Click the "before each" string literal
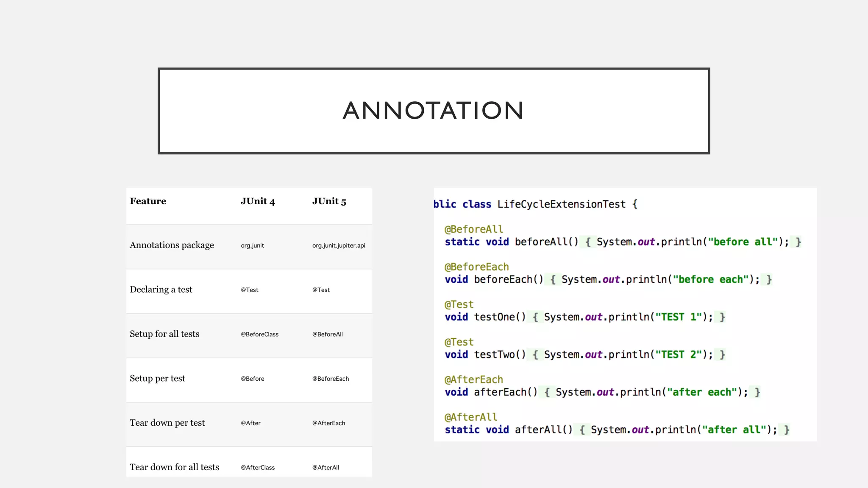The height and width of the screenshot is (488, 868). point(710,280)
